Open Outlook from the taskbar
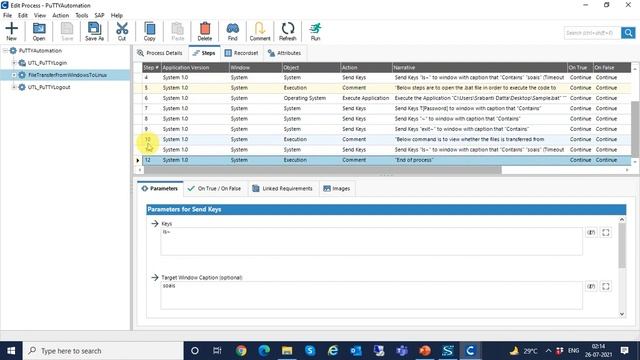This screenshot has height=360, width=640. [x=356, y=351]
